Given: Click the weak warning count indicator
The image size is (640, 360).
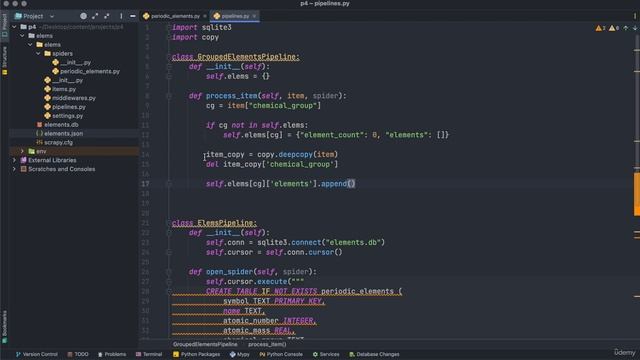Looking at the screenshot, I should tap(614, 28).
